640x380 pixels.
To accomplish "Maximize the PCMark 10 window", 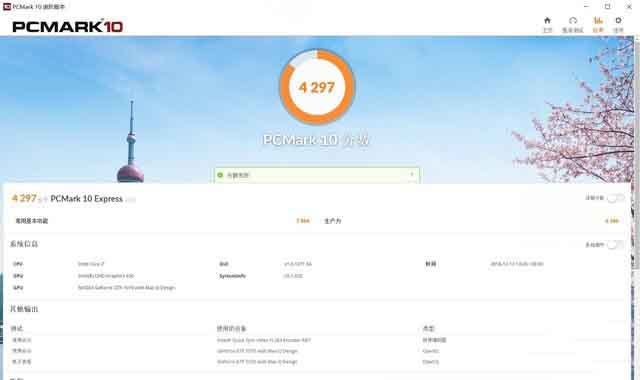I will click(607, 7).
